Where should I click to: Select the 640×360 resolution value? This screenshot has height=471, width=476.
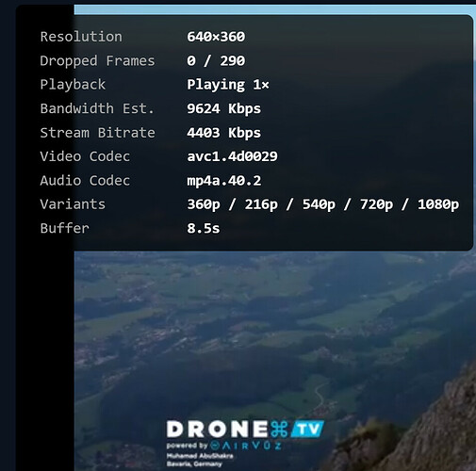[216, 37]
